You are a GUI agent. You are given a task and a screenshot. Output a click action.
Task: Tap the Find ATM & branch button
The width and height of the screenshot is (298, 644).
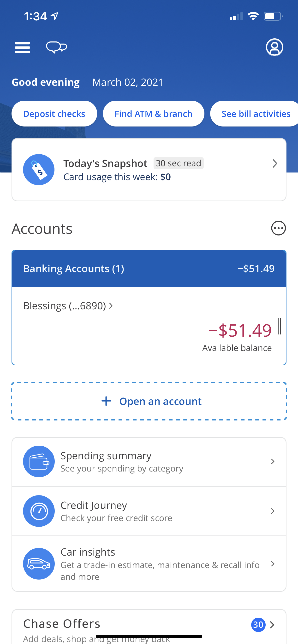[154, 114]
